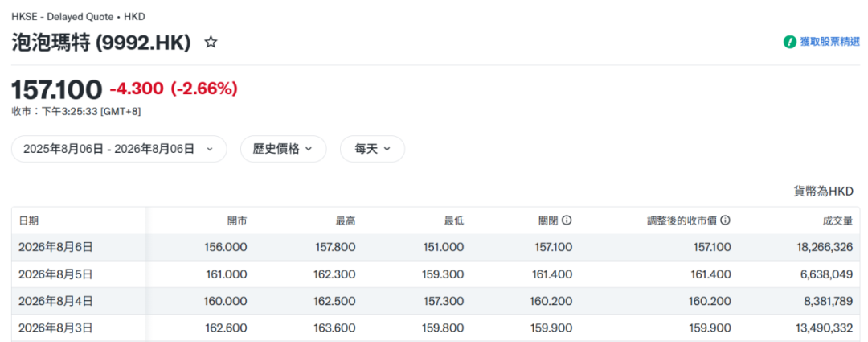
Task: Select the 關閉 column header text
Action: point(549,220)
